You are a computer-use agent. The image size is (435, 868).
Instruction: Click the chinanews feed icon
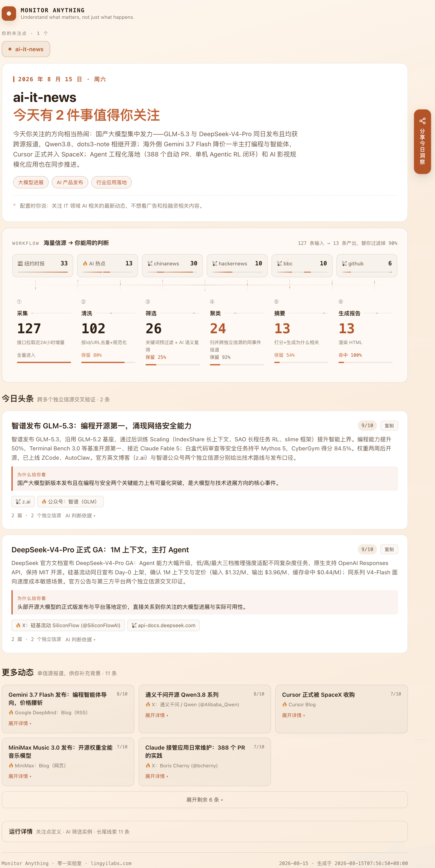click(x=150, y=263)
